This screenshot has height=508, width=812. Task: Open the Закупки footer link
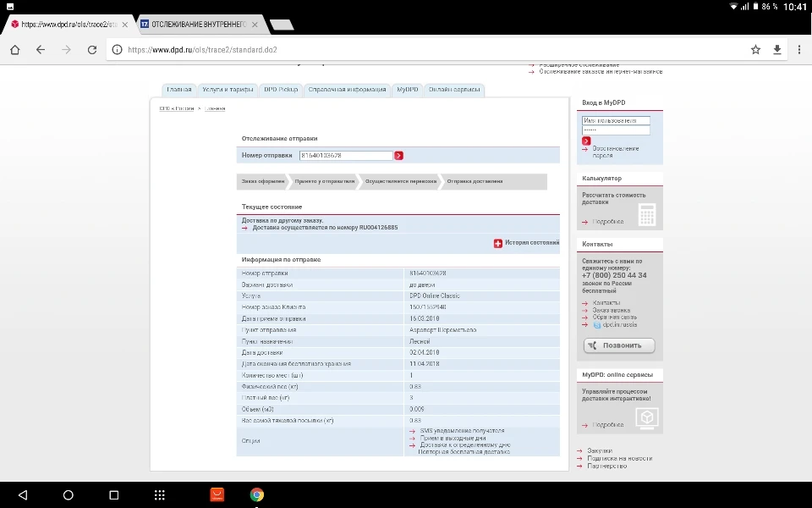[x=599, y=451]
